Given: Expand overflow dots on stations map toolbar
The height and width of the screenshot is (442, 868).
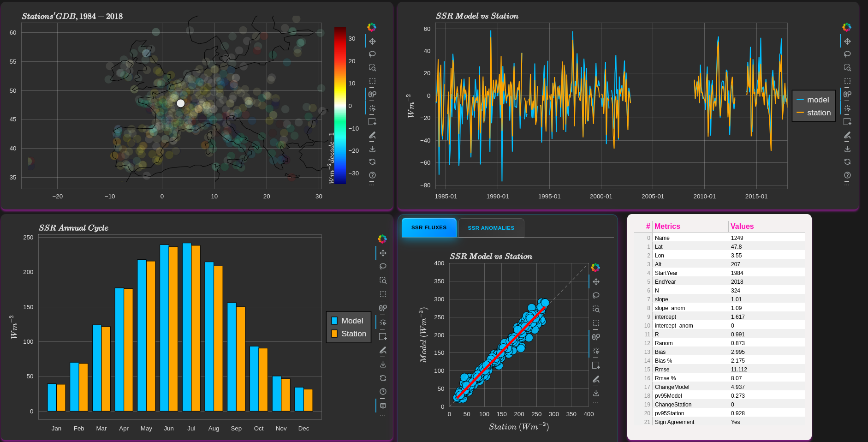Looking at the screenshot, I should coord(372,184).
